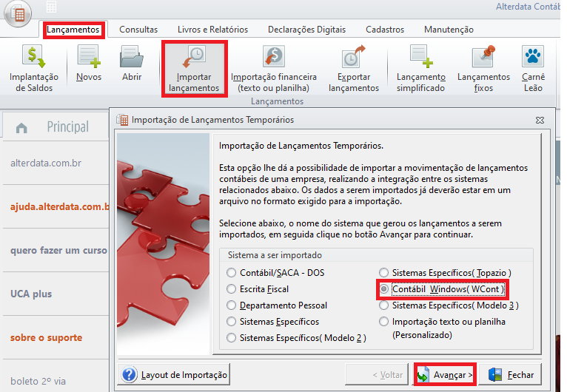Open Lançamento simplificado tool
The image size is (567, 392).
(420, 69)
